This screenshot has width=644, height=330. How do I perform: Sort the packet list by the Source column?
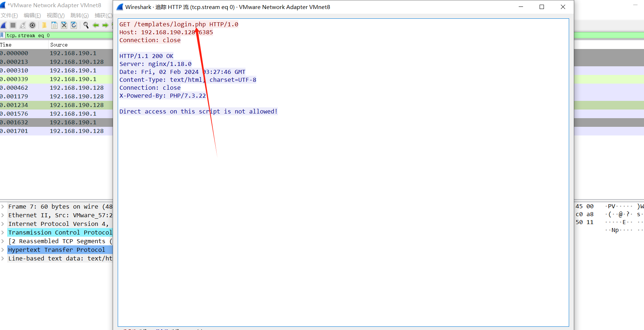click(x=81, y=45)
